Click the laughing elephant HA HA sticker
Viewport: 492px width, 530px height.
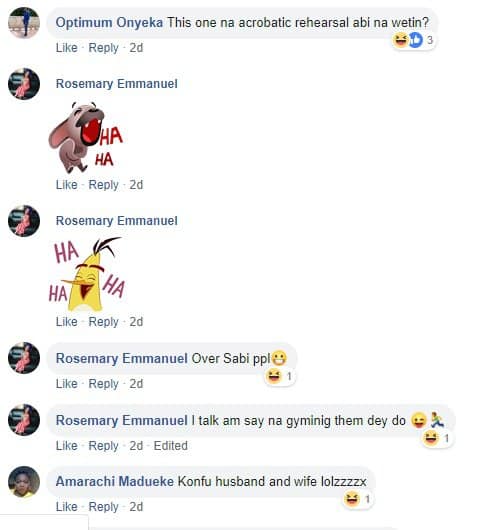tap(86, 138)
